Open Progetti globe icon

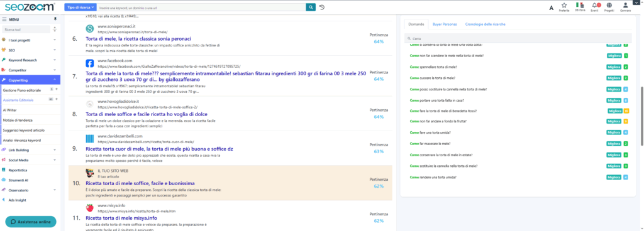coord(609,5)
